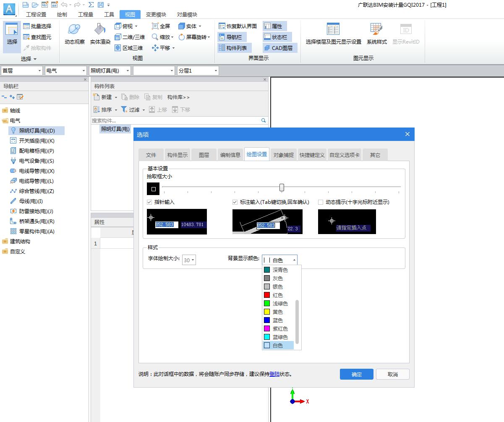The width and height of the screenshot is (504, 422).
Task: Expand the 自定义 tree folder
Action: coord(5,251)
